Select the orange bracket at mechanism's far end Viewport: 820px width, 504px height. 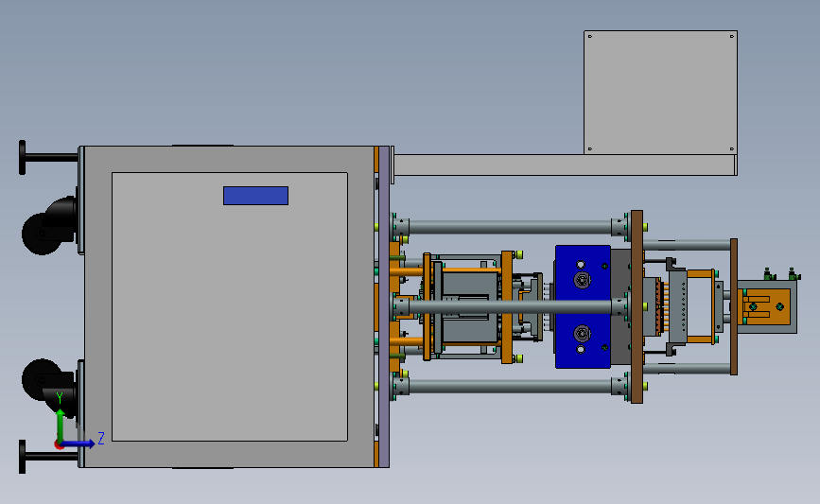tap(766, 307)
